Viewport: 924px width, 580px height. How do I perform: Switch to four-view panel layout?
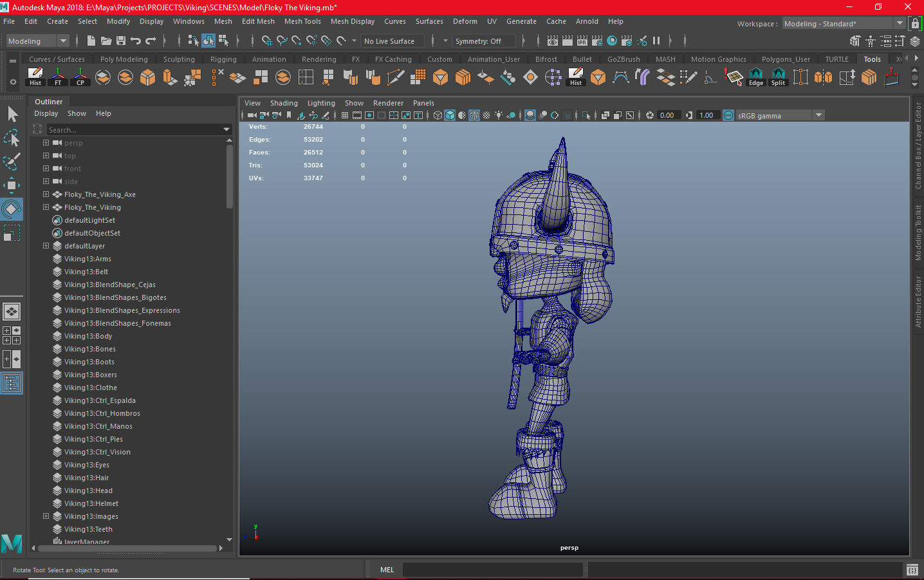[x=12, y=335]
